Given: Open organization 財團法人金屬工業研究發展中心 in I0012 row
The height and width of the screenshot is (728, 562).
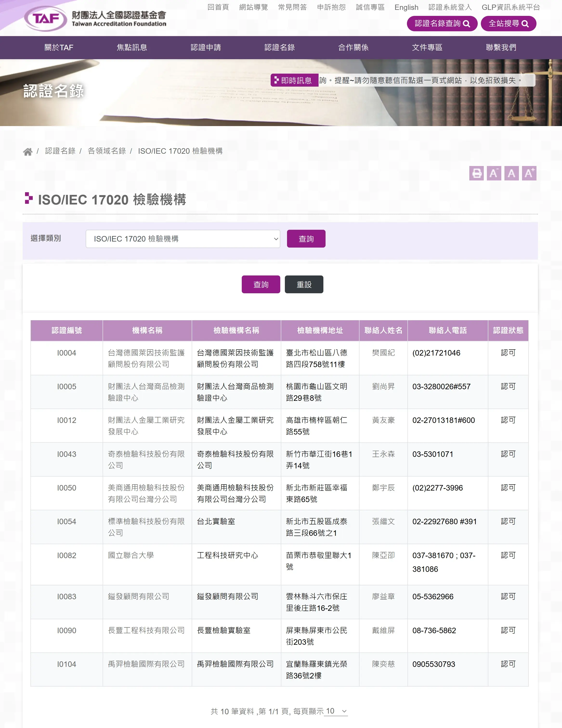Looking at the screenshot, I should (x=146, y=426).
